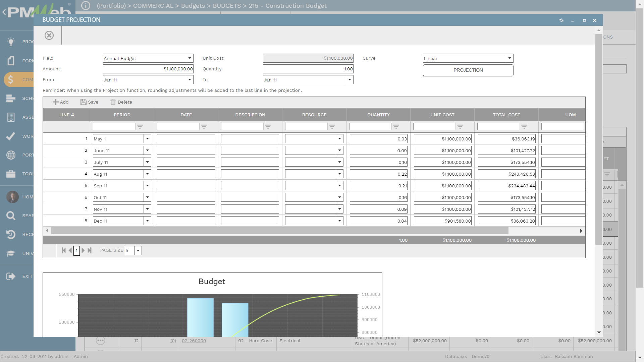Sort by the DESCRIPTION column header
Image resolution: width=644 pixels, height=362 pixels.
coord(250,115)
